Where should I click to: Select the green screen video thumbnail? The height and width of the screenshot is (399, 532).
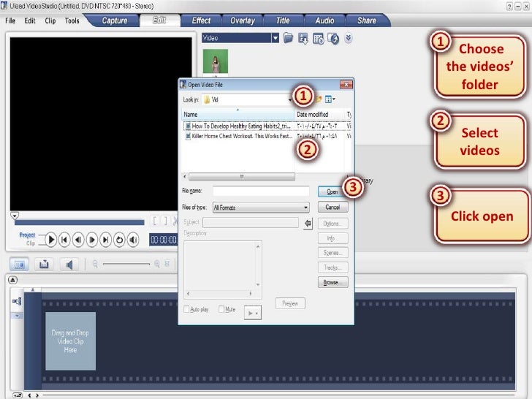pos(216,61)
